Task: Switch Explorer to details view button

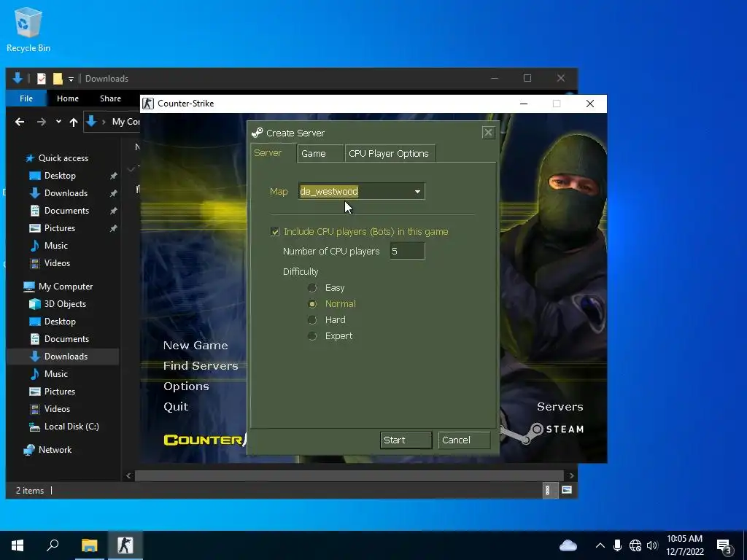Action: tap(549, 490)
